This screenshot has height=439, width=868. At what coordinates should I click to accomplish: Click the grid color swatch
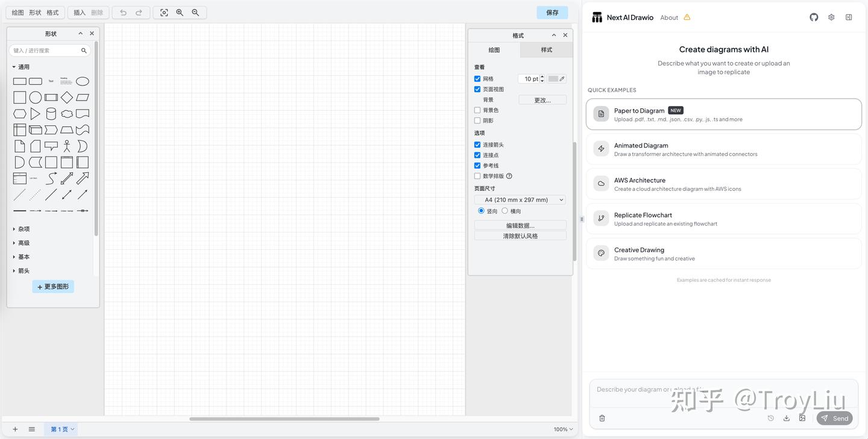[x=553, y=79]
